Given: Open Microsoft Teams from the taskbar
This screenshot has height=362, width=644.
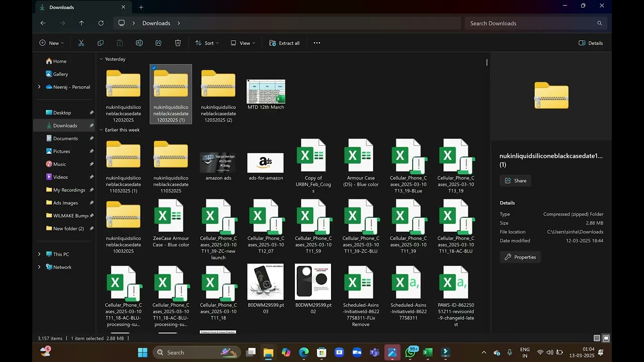Looking at the screenshot, I should coord(375,352).
